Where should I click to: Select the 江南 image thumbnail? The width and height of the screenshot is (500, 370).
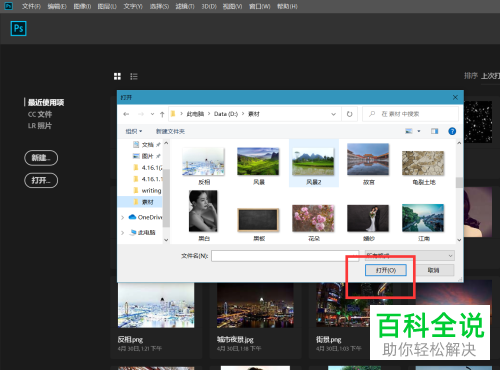click(423, 218)
